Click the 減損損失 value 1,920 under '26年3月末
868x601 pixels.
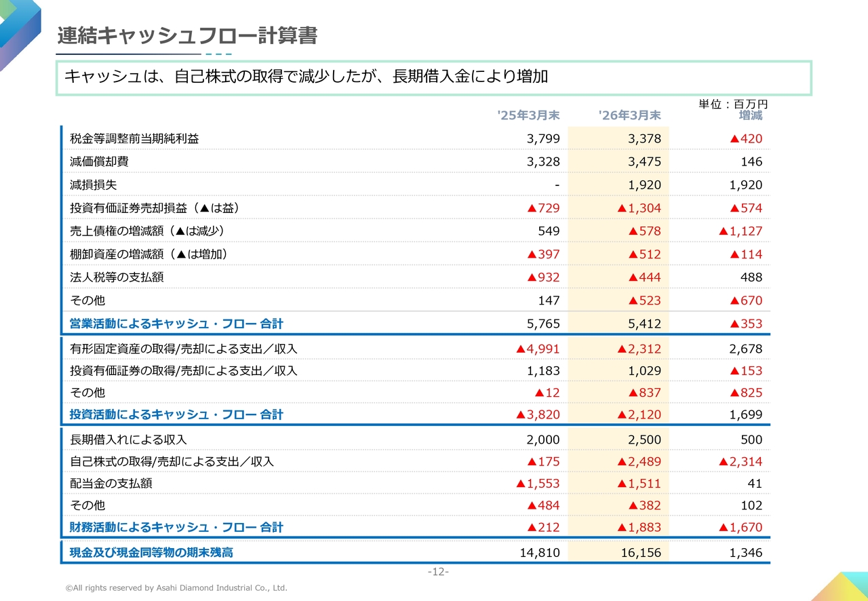click(x=644, y=185)
